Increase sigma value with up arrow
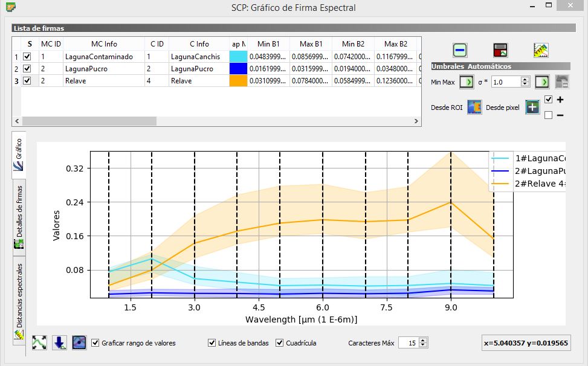This screenshot has height=366, width=588. click(x=525, y=79)
